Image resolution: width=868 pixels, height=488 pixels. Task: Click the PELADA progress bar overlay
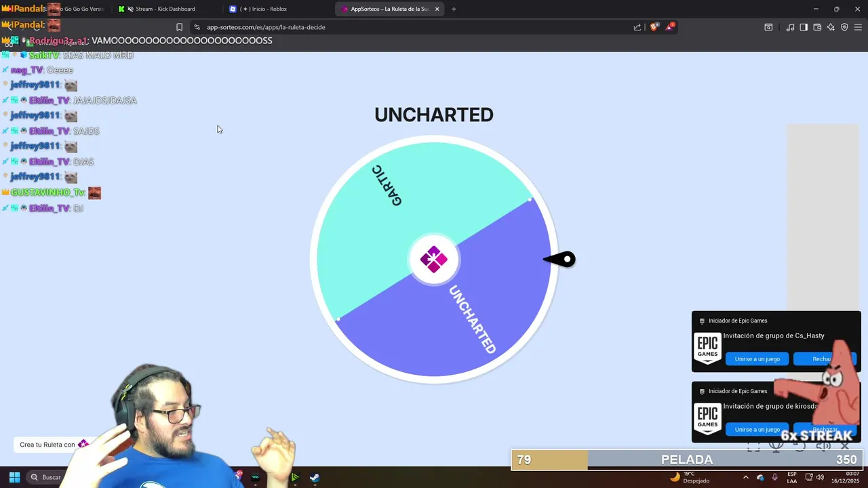[686, 460]
